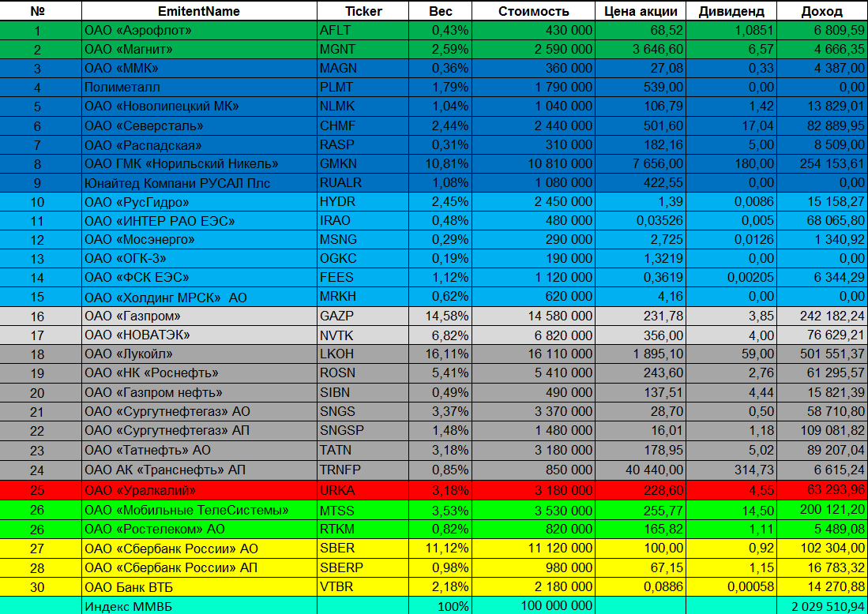The height and width of the screenshot is (614, 868).
Task: Select ОАО «Уралкалий» cell in red row
Action: click(199, 490)
